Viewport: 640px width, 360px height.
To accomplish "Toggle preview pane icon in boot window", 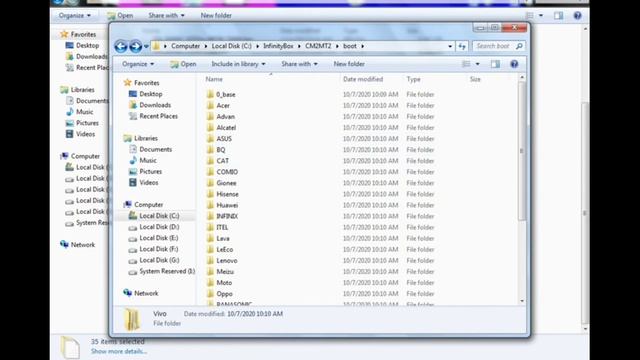I will [495, 64].
